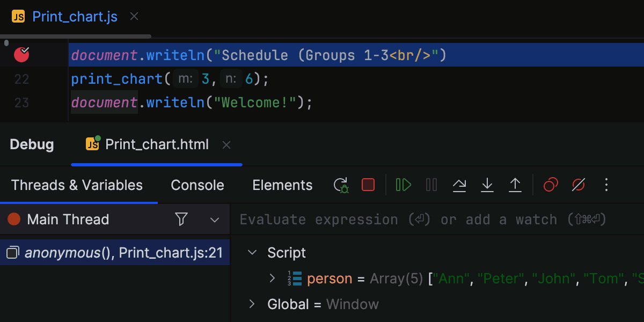Pause the running program

point(431,185)
